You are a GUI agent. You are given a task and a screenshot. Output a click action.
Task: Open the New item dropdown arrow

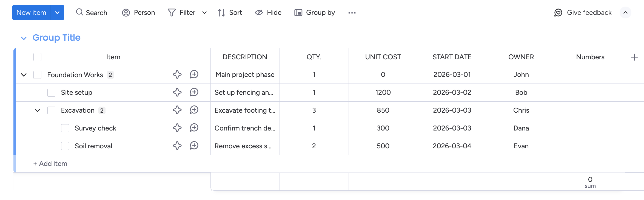pos(57,13)
